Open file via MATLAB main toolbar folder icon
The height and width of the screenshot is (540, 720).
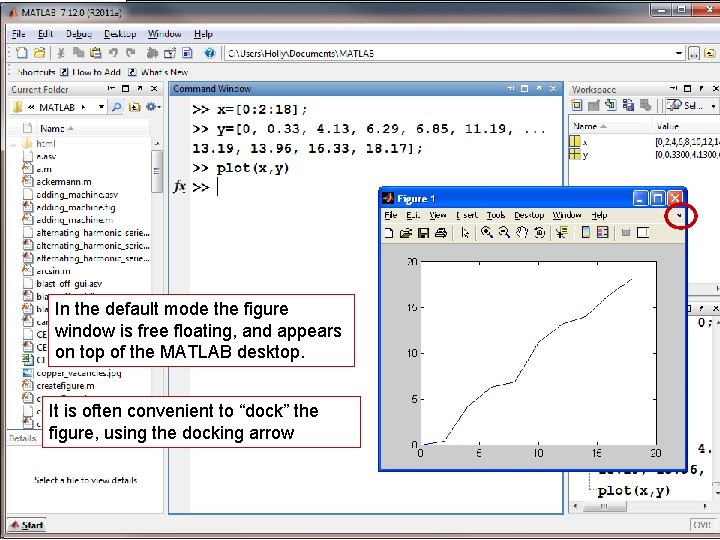(39, 53)
